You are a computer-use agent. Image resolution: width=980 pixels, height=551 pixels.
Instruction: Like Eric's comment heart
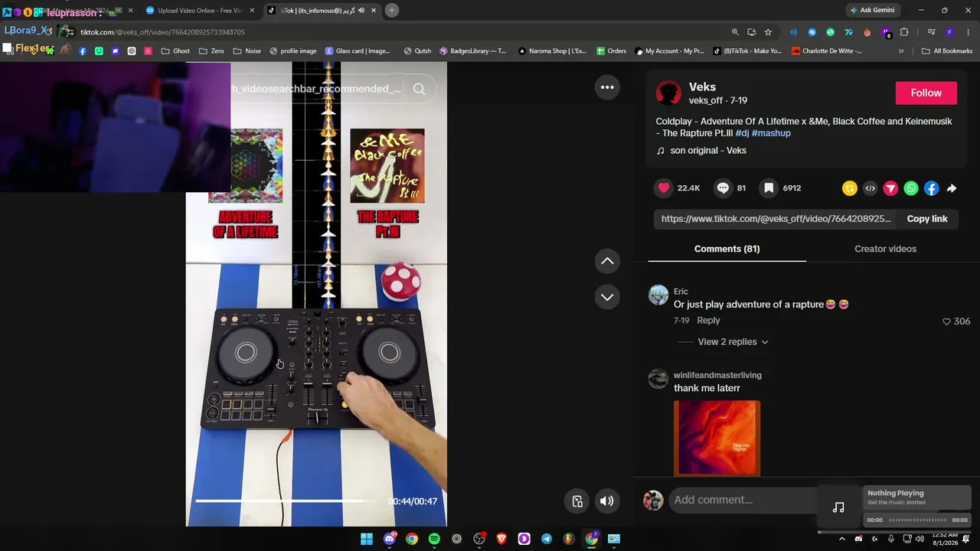946,321
